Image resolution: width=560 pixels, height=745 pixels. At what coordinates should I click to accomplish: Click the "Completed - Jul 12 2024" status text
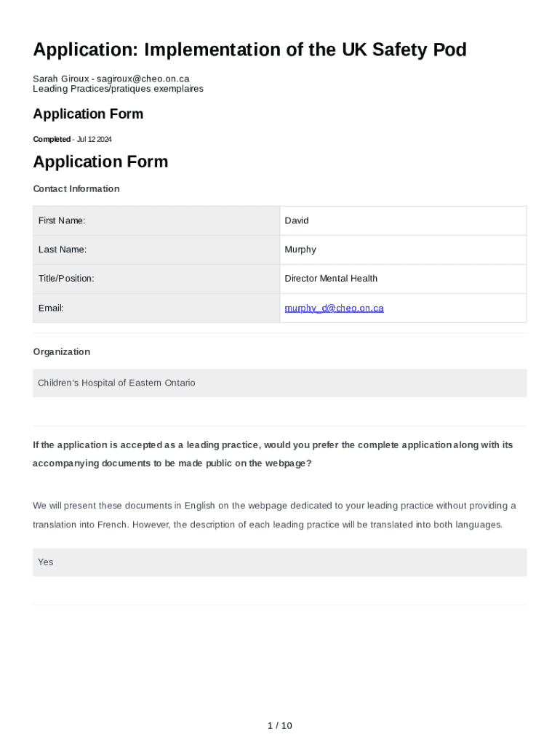pos(72,139)
